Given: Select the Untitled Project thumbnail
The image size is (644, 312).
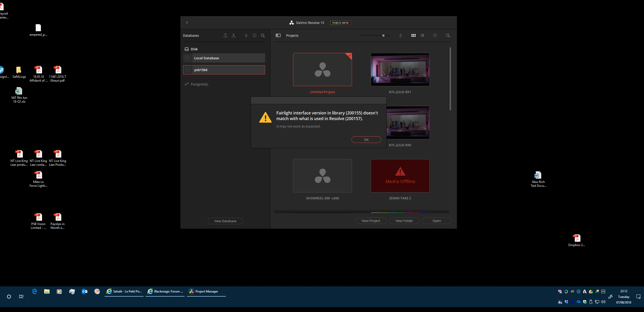Looking at the screenshot, I should pyautogui.click(x=322, y=70).
